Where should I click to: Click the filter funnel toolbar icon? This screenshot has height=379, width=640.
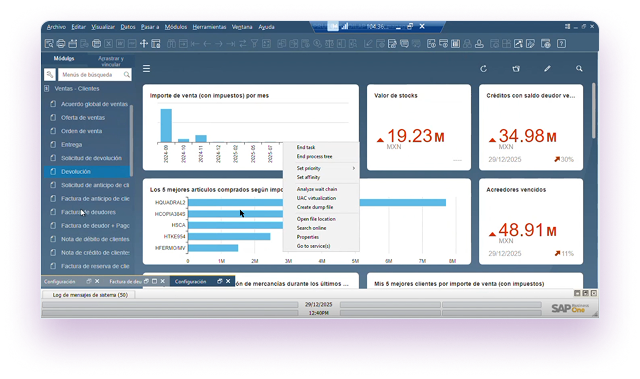tap(254, 44)
